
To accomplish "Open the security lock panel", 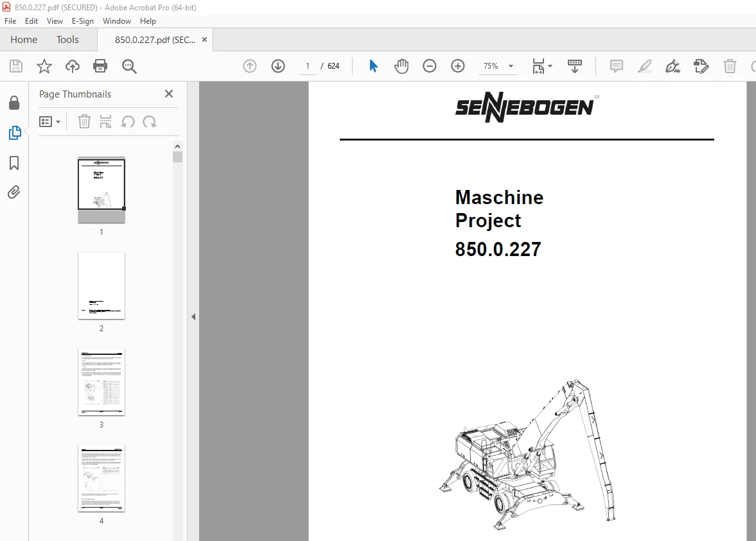I will [14, 103].
